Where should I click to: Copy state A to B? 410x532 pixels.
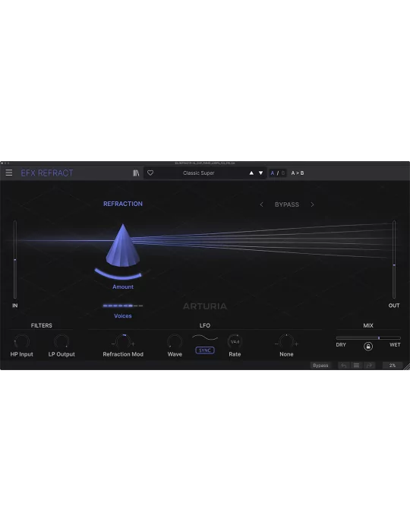(x=298, y=173)
